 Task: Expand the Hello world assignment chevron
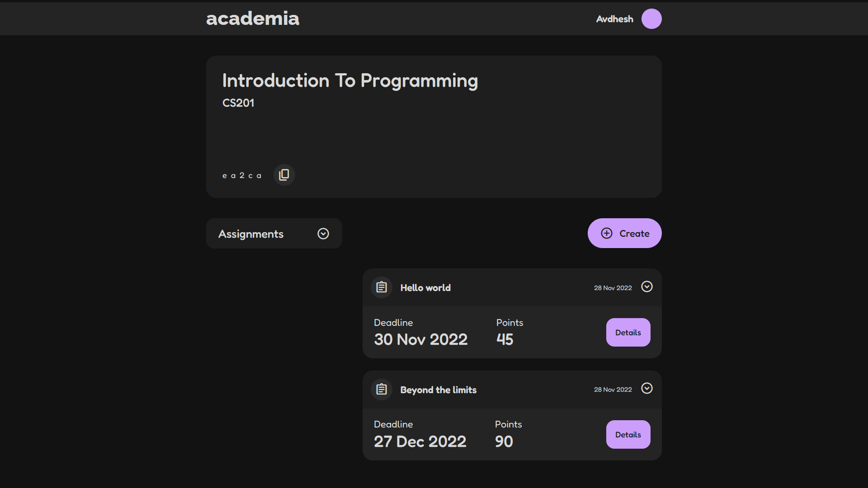click(647, 287)
